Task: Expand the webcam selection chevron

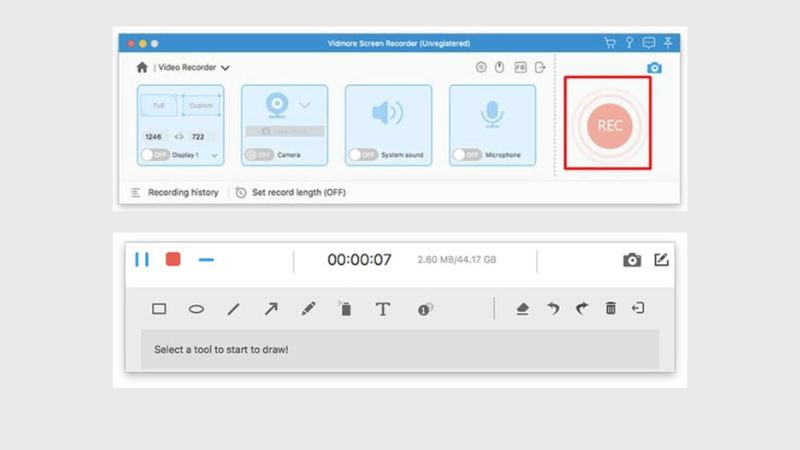Action: tap(305, 104)
